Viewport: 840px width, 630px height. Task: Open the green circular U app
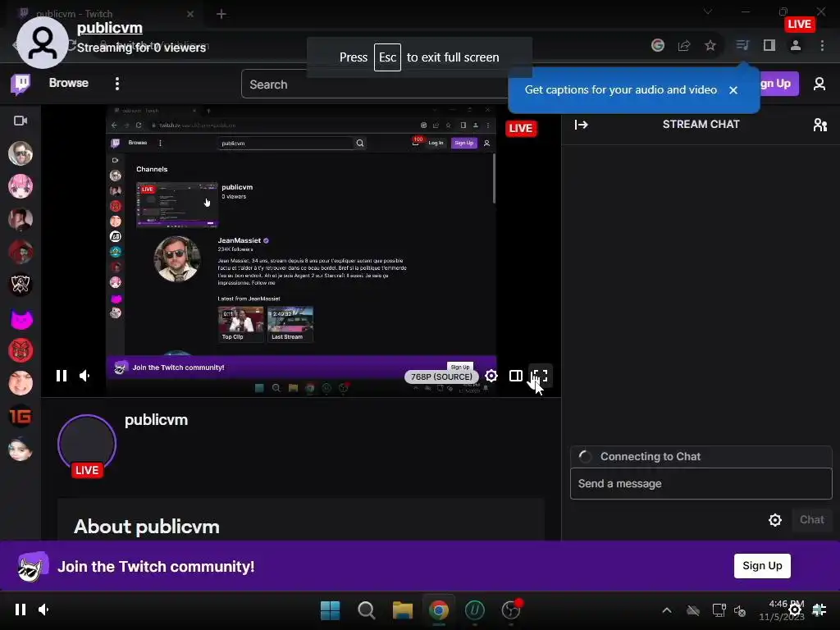click(475, 610)
